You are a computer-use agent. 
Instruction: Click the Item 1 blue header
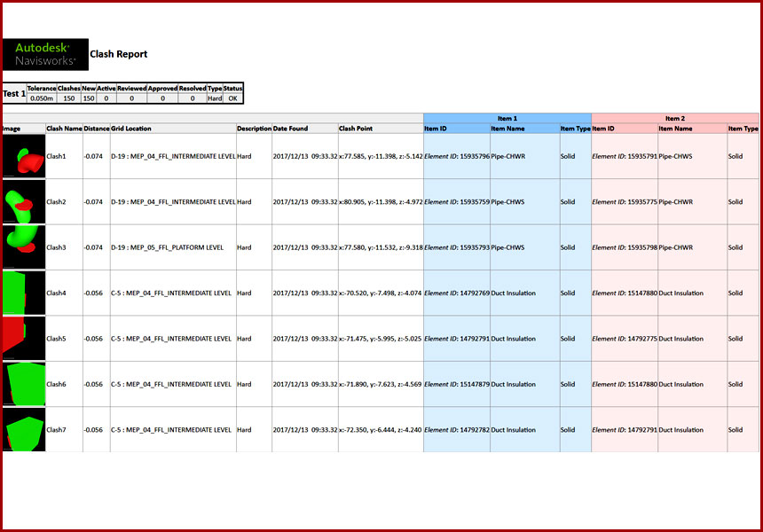(507, 118)
